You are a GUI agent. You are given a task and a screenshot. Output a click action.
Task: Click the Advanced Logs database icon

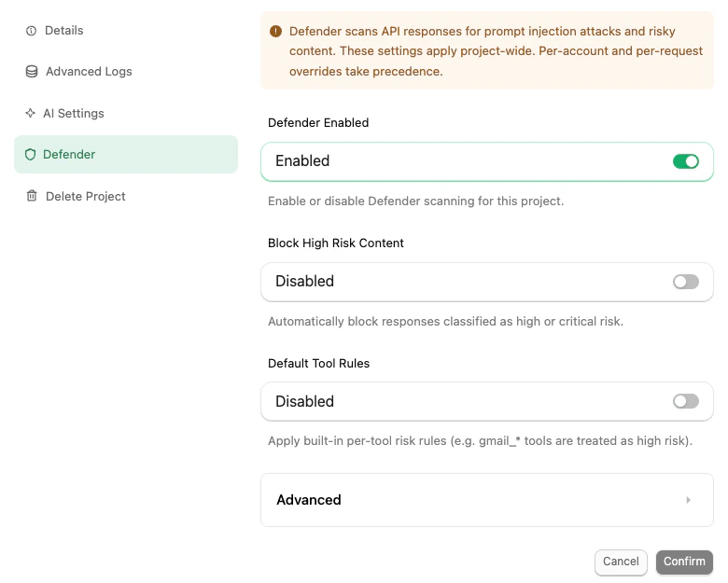tap(32, 72)
